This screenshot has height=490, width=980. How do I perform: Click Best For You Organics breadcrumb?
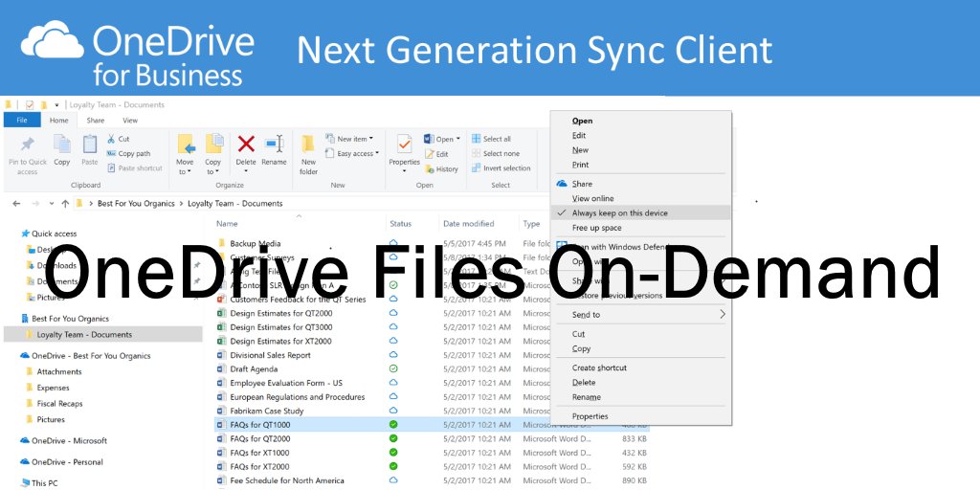[x=136, y=204]
